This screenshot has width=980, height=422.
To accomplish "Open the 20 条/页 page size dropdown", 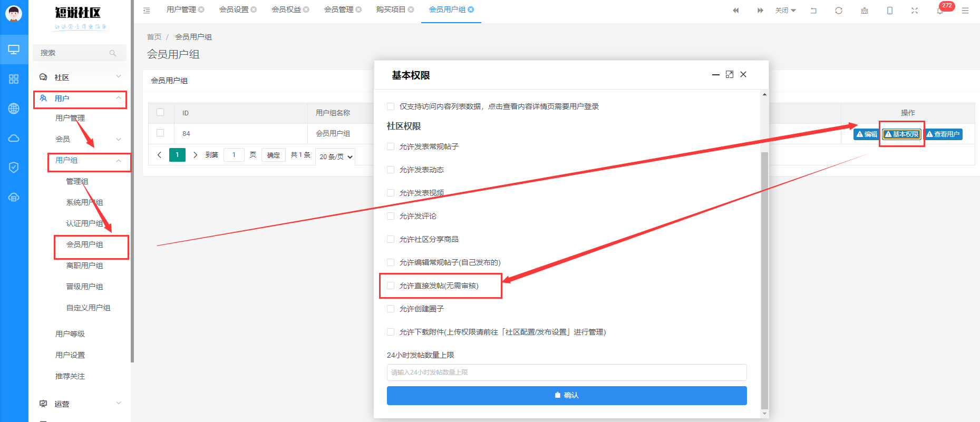I will (335, 156).
